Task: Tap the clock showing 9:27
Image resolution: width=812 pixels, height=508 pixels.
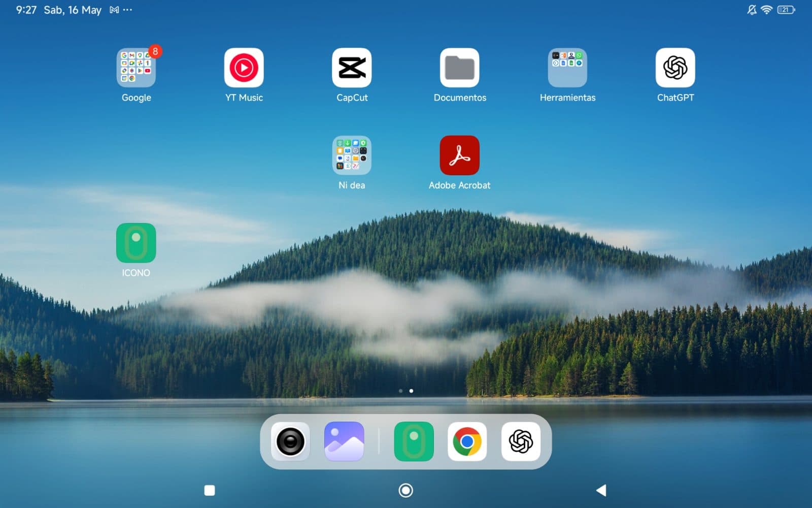Action: click(26, 10)
